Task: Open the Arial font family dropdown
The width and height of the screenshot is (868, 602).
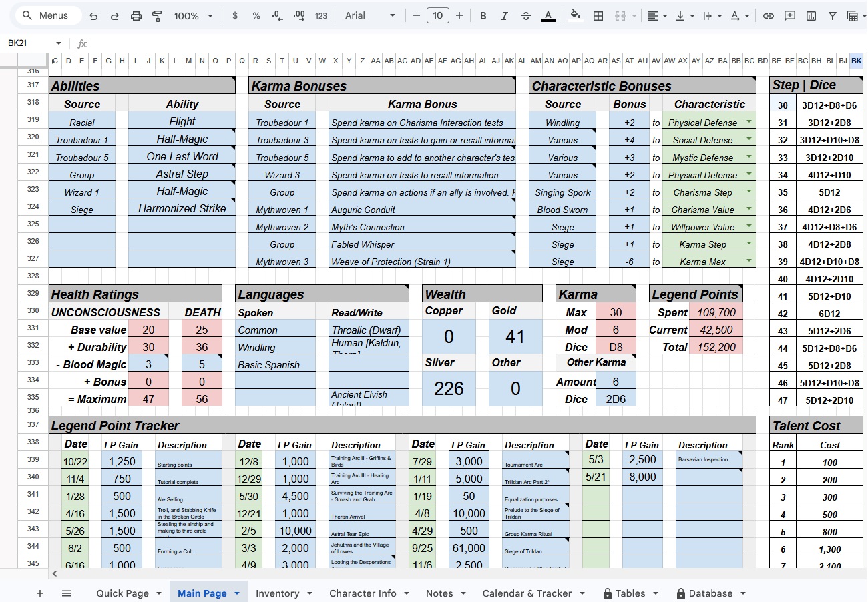Action: click(371, 15)
